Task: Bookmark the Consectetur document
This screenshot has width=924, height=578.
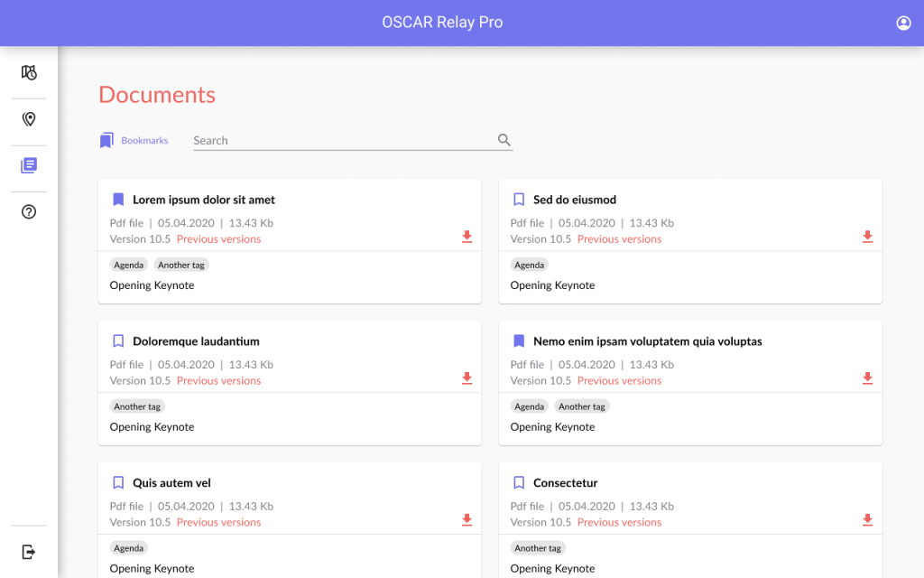Action: coord(519,482)
